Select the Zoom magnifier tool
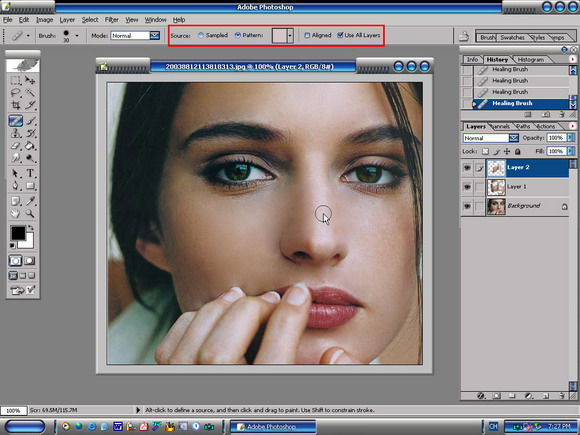The width and height of the screenshot is (580, 435). tap(30, 213)
